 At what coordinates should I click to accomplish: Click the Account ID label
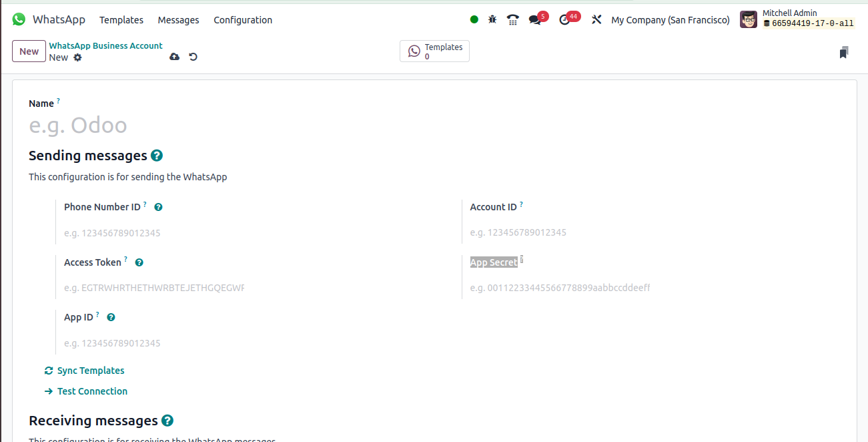point(493,207)
